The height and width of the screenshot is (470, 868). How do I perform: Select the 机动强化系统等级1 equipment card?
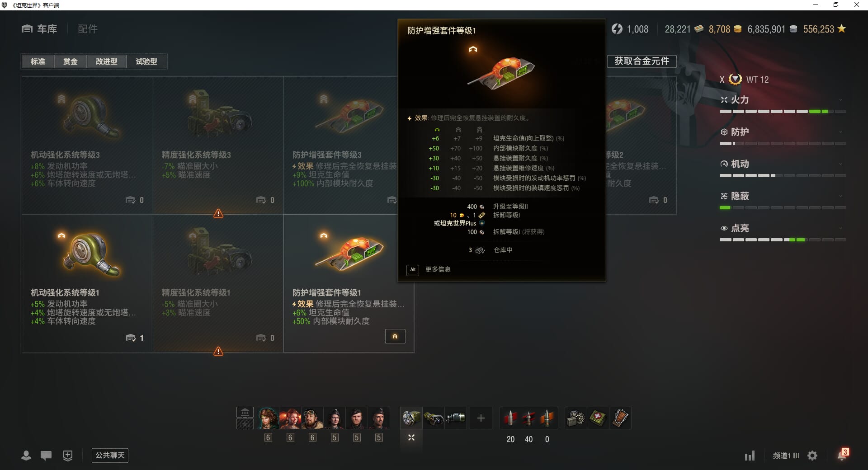(x=87, y=283)
